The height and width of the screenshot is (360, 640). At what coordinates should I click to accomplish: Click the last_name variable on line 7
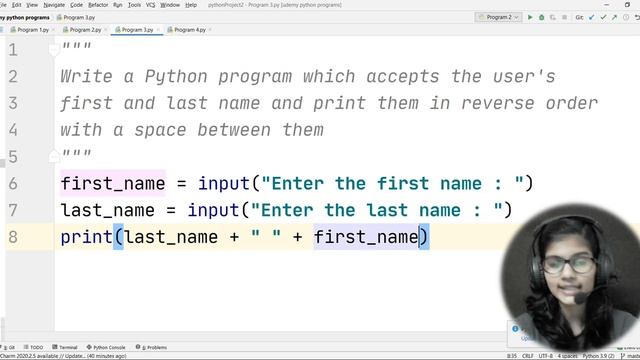pos(108,211)
